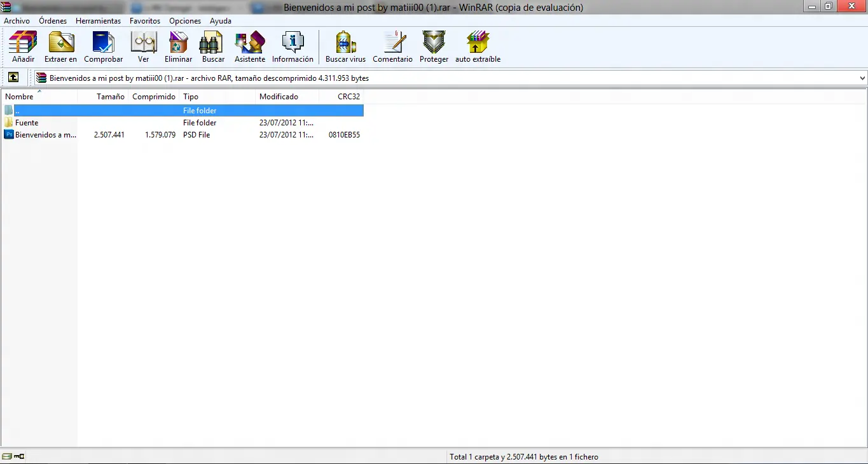Viewport: 868px width, 464px height.
Task: Click the archive path text field
Action: coord(451,78)
